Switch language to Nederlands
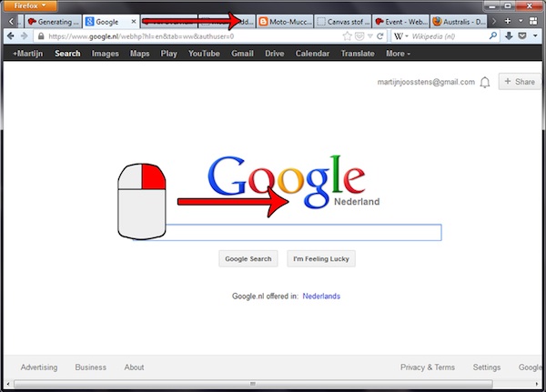546x392 pixels. click(321, 297)
